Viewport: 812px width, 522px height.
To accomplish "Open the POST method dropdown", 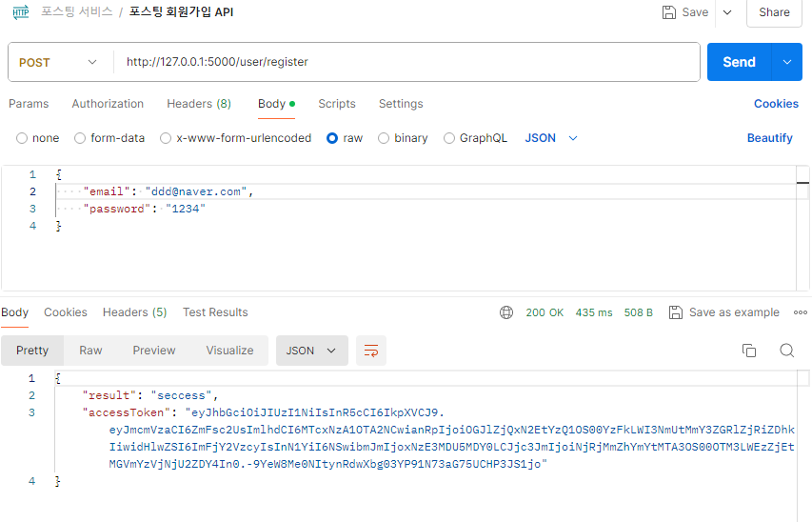I will coord(58,62).
